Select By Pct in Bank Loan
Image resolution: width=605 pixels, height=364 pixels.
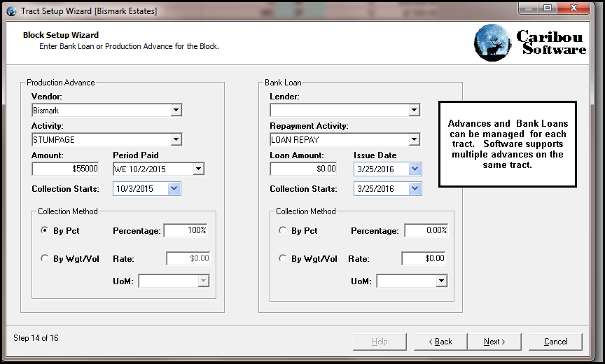283,230
